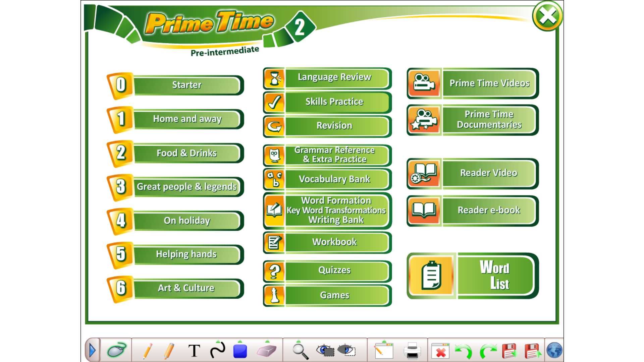The image size is (644, 362).
Task: Open the note window with pencil
Action: (x=383, y=350)
